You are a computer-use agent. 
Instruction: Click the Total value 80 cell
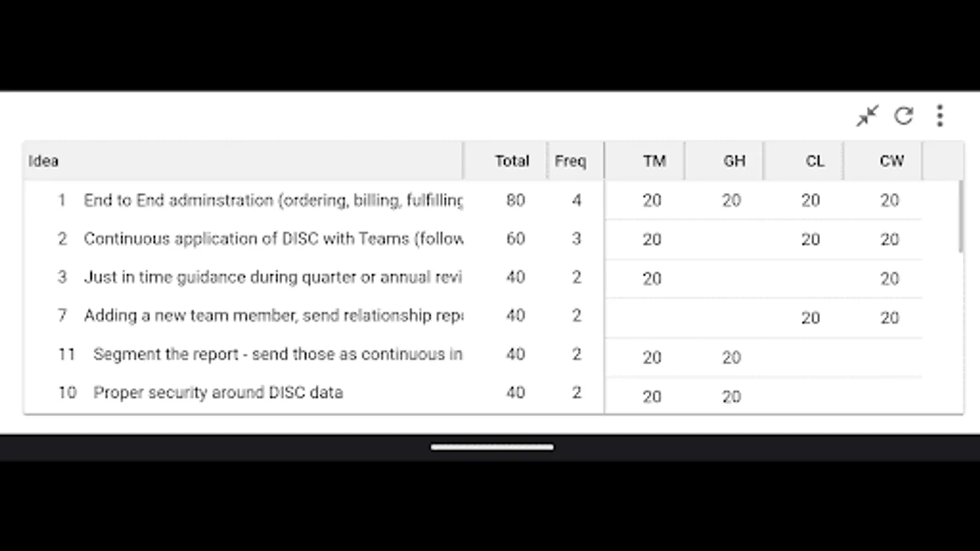515,200
